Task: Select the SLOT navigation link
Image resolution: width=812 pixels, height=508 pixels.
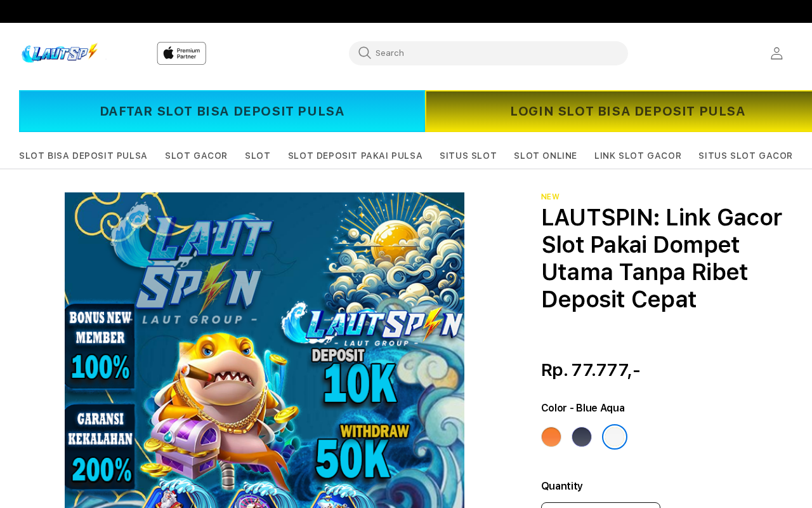Action: (x=258, y=156)
